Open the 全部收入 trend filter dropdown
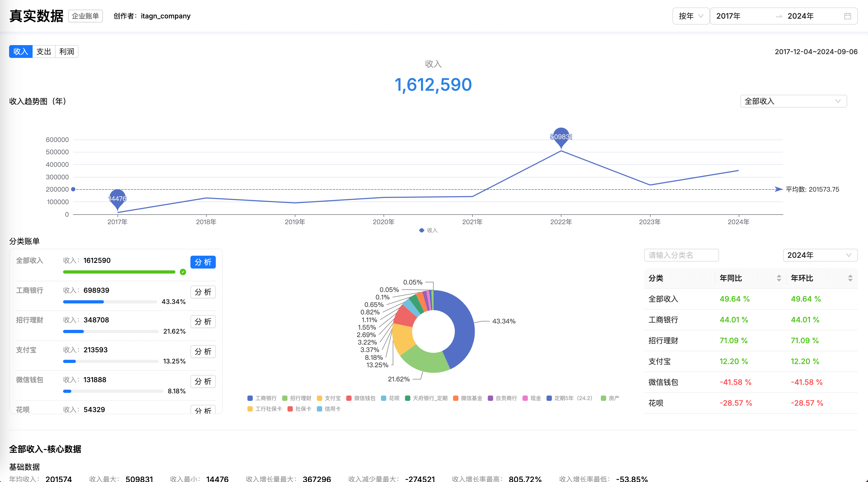The width and height of the screenshot is (868, 482). tap(793, 101)
